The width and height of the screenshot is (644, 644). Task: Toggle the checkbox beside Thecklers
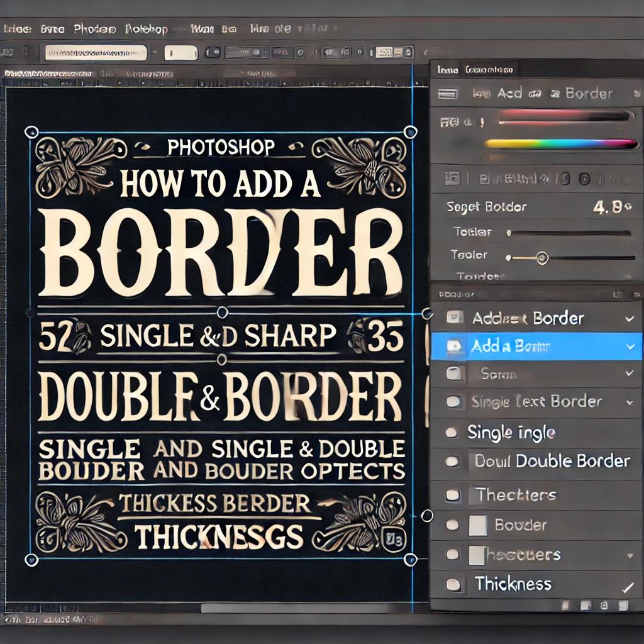tap(453, 495)
